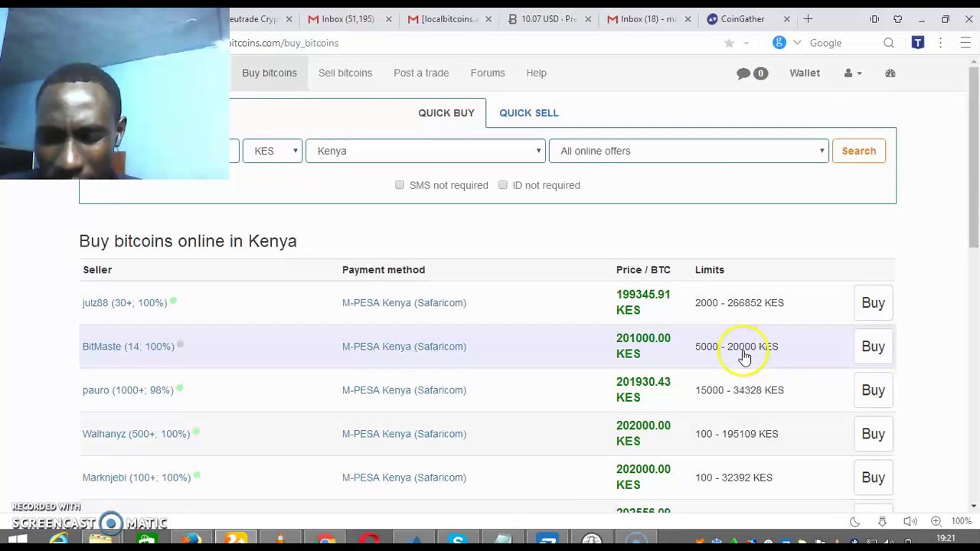The height and width of the screenshot is (551, 980).
Task: Click the sound speaker status icon
Action: click(x=910, y=521)
